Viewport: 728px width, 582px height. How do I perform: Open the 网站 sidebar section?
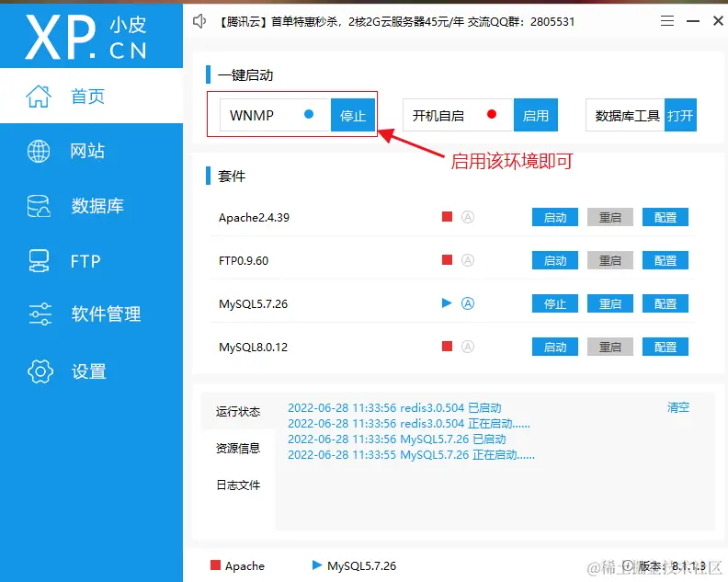tap(92, 151)
